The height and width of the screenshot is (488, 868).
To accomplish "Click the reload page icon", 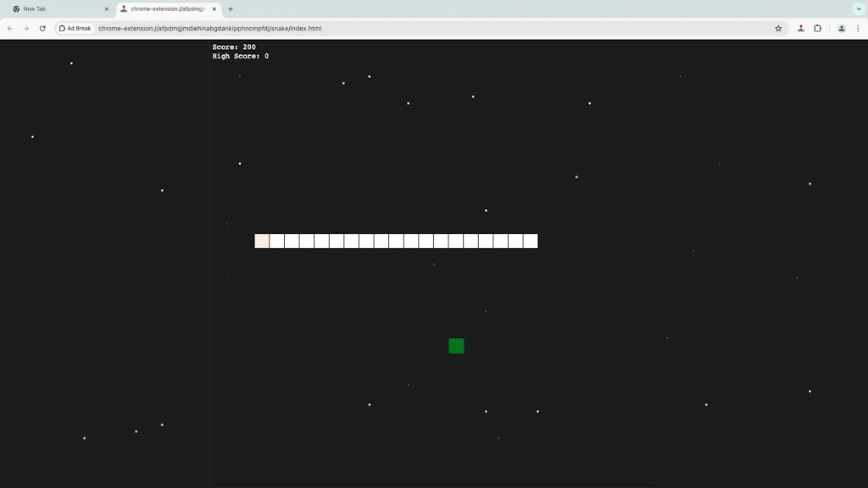I will [42, 28].
